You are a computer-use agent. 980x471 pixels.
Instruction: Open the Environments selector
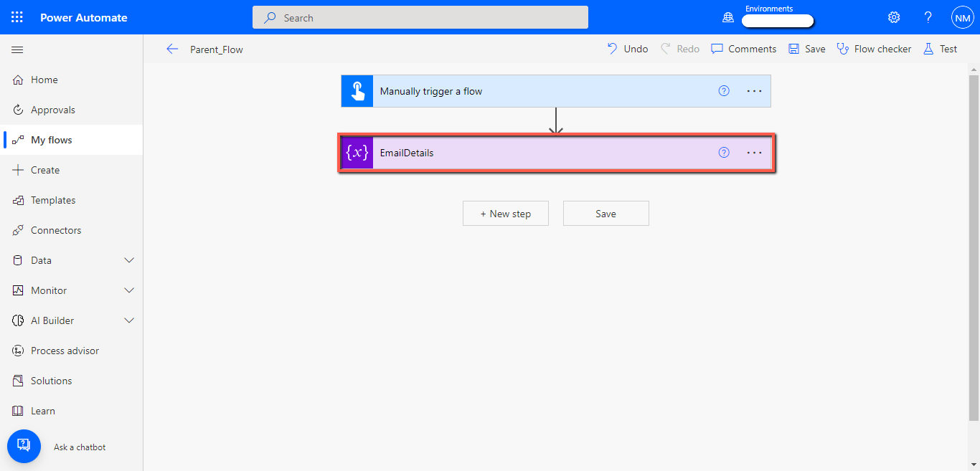[778, 21]
